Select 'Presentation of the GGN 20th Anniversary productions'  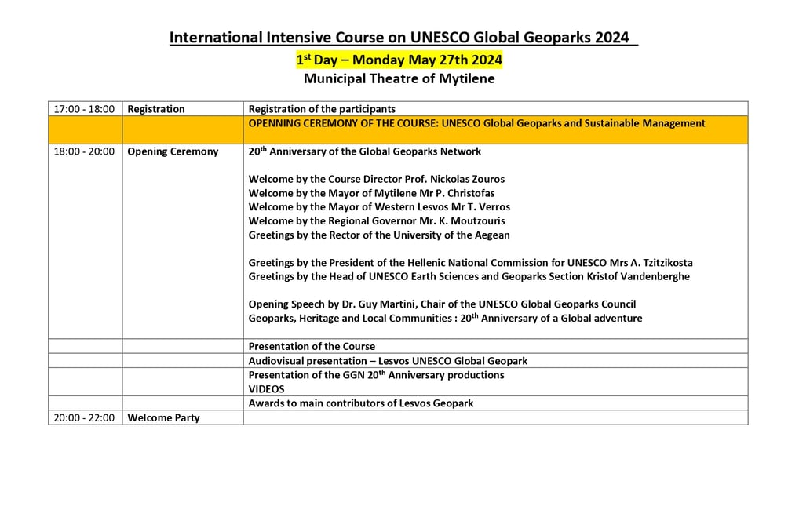[377, 375]
